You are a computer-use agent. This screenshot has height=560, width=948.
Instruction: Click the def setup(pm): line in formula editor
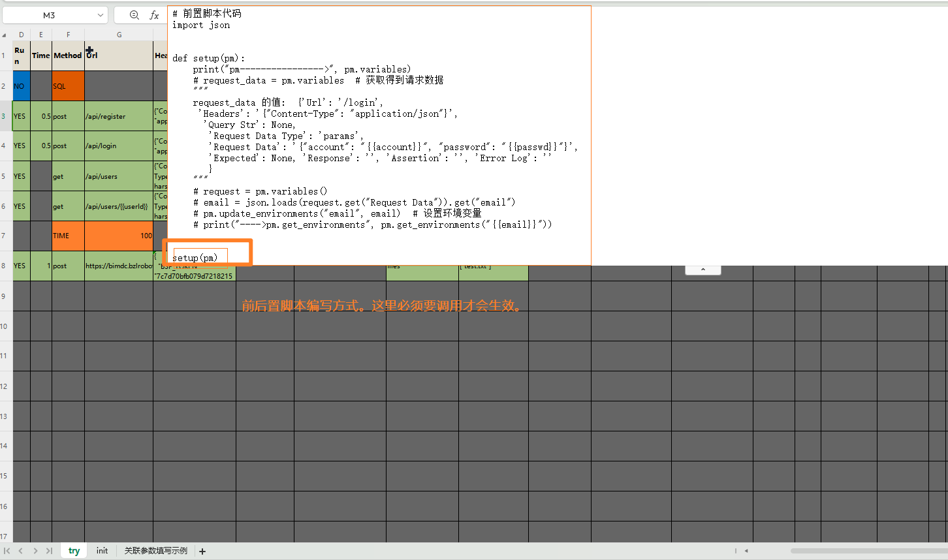click(x=209, y=58)
